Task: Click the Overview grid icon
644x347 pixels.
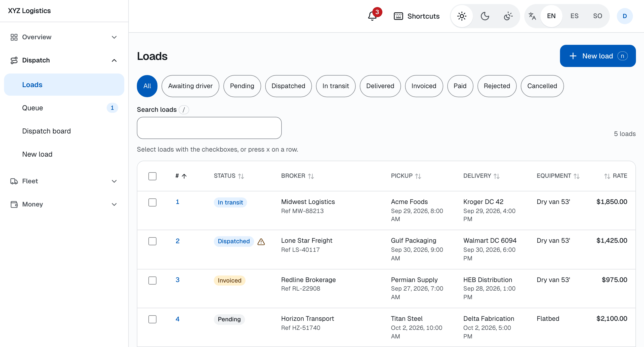Action: 14,37
